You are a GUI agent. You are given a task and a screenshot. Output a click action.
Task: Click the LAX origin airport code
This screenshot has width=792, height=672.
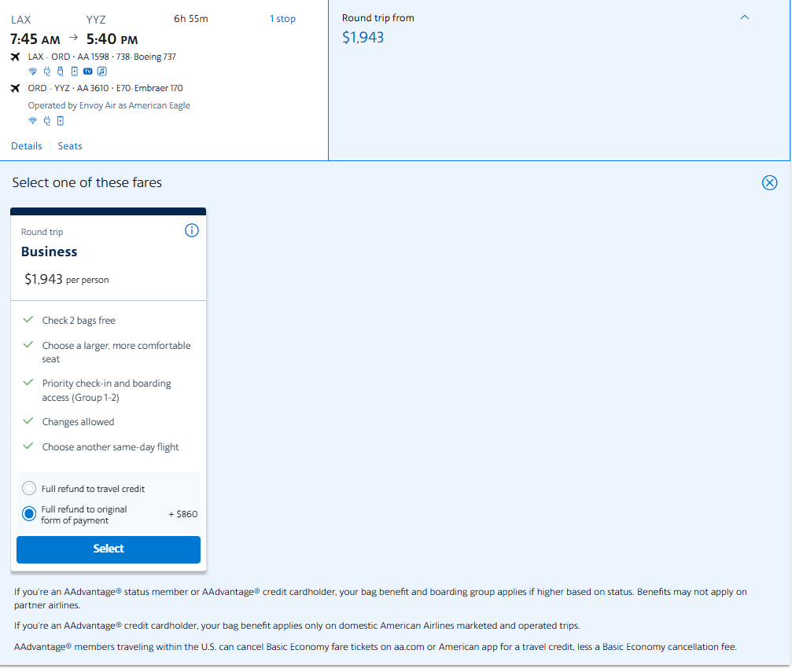20,20
